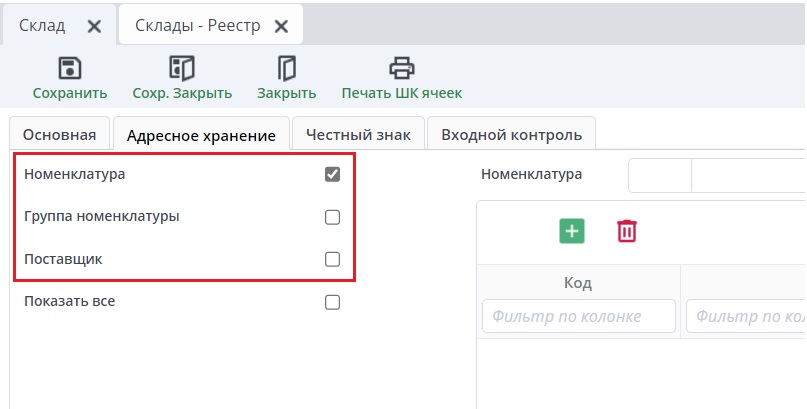
Task: Click the short Номенклатура code input box
Action: (659, 175)
